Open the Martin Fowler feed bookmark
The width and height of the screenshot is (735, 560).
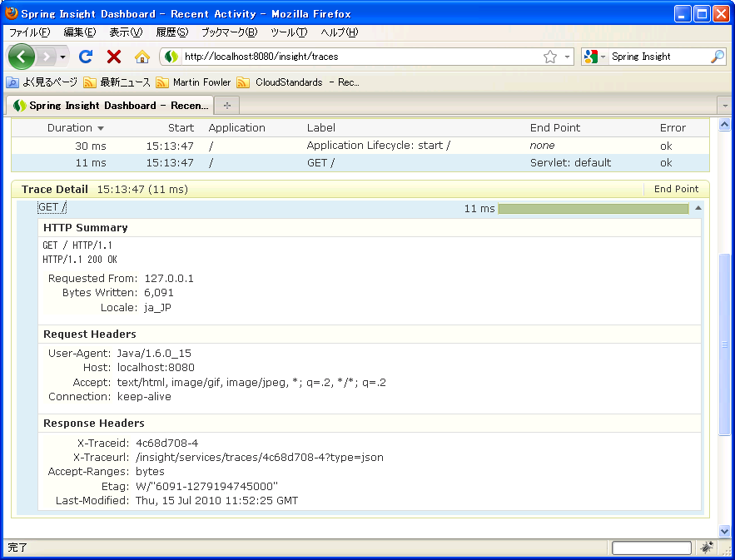[194, 82]
